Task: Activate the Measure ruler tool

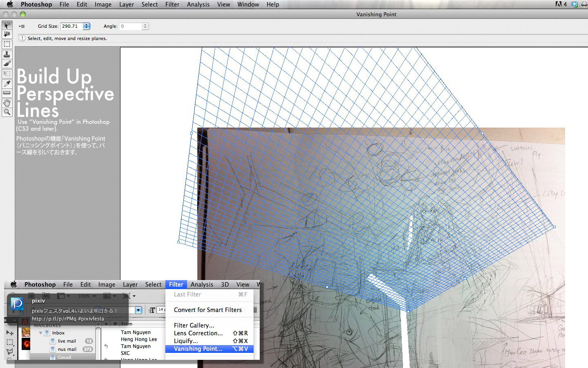Action: pyautogui.click(x=7, y=93)
